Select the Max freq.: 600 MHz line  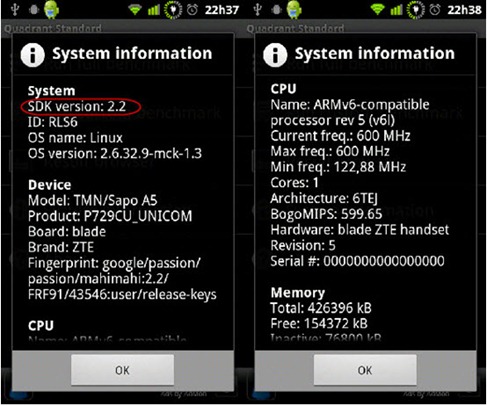pos(330,152)
